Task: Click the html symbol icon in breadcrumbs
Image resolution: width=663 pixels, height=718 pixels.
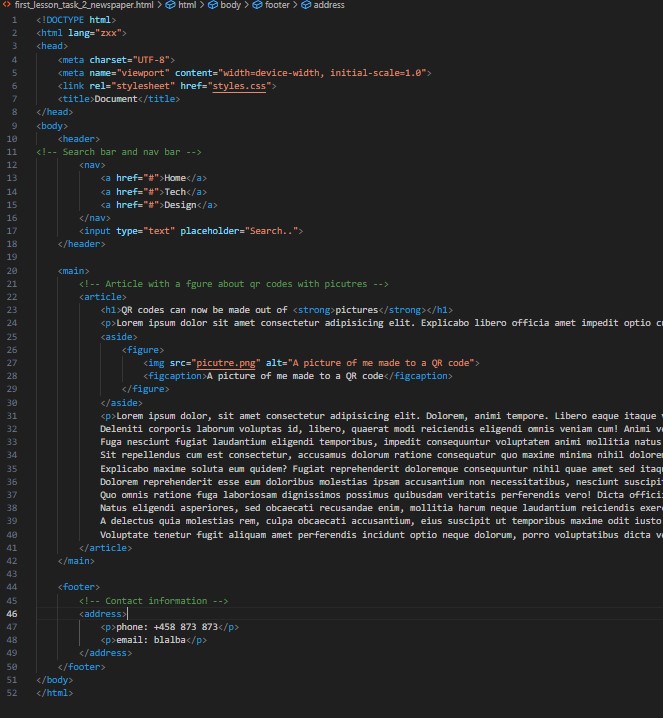Action: (x=171, y=5)
